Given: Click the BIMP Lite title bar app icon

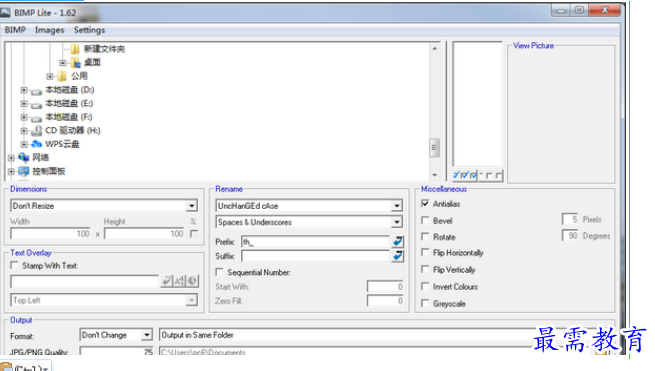Looking at the screenshot, I should 5,13.
